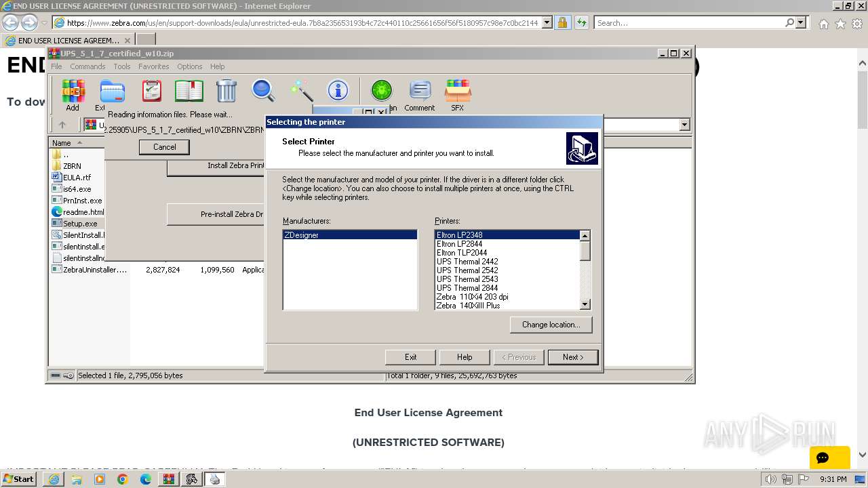Open the IE recent pages dropdown arrow
The width and height of the screenshot is (868, 488).
point(44,22)
